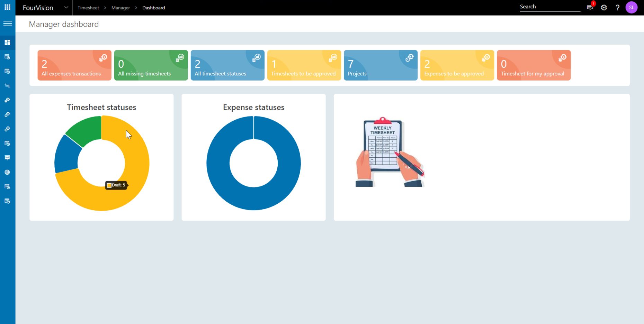Image resolution: width=644 pixels, height=324 pixels.
Task: Click the hierarchy sort icon in the sidebar
Action: pyautogui.click(x=7, y=85)
